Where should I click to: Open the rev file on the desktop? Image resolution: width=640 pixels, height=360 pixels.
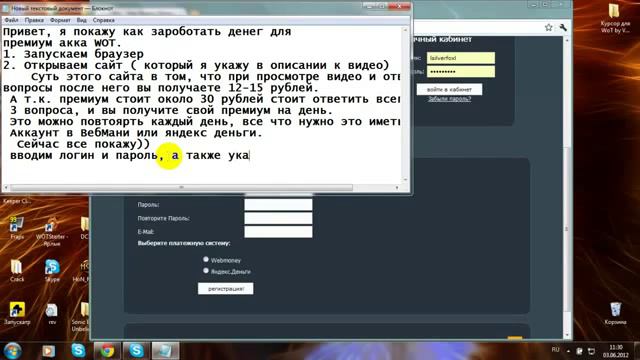pyautogui.click(x=52, y=313)
